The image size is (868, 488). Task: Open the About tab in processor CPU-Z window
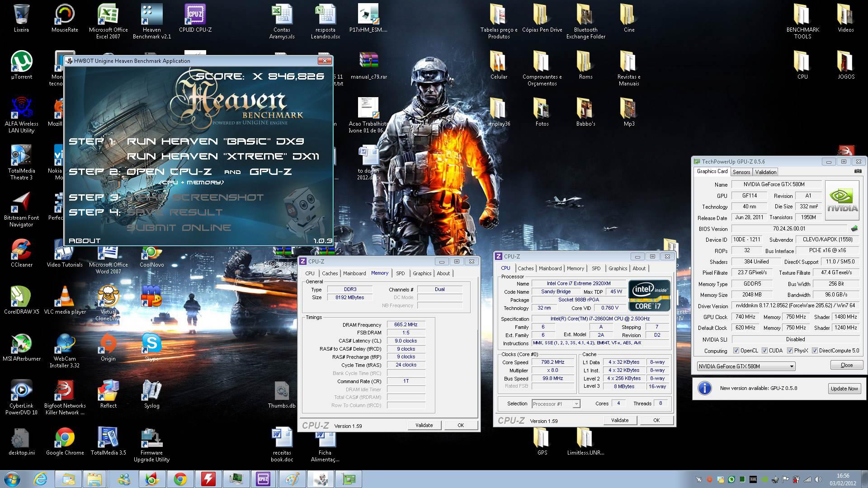[639, 268]
